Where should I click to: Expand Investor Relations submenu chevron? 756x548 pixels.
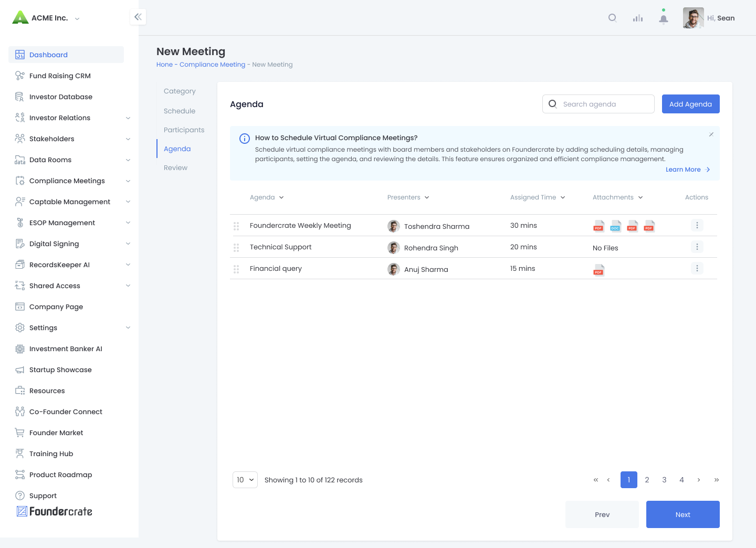pos(128,118)
